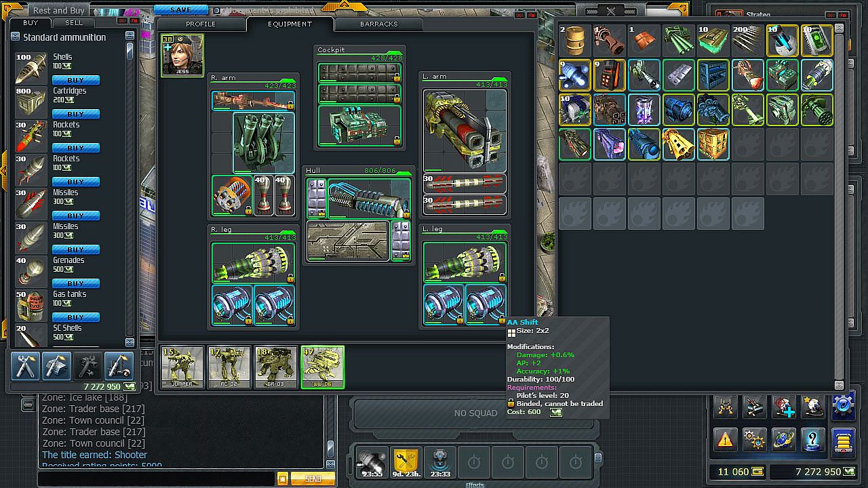Buy Cartridges ammunition
This screenshot has height=488, width=868.
(76, 114)
